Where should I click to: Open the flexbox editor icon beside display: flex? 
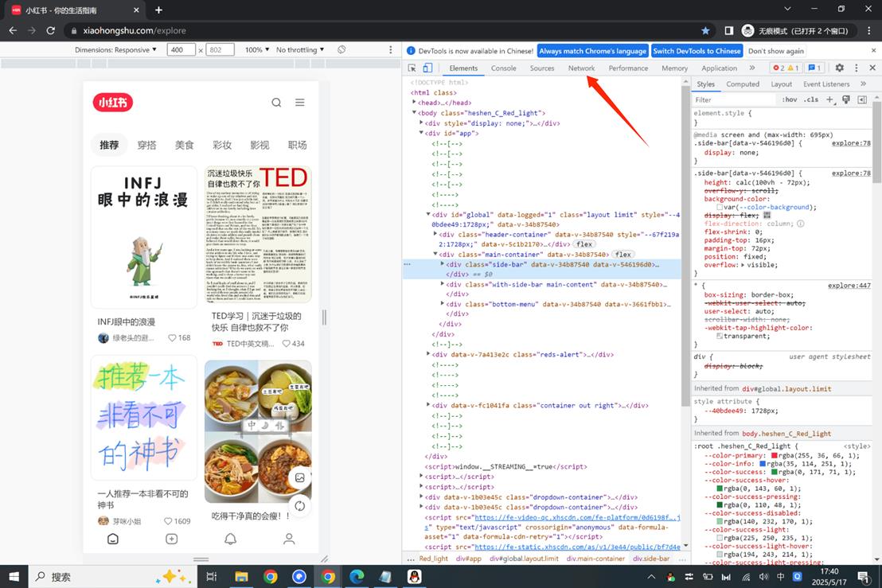click(x=767, y=216)
